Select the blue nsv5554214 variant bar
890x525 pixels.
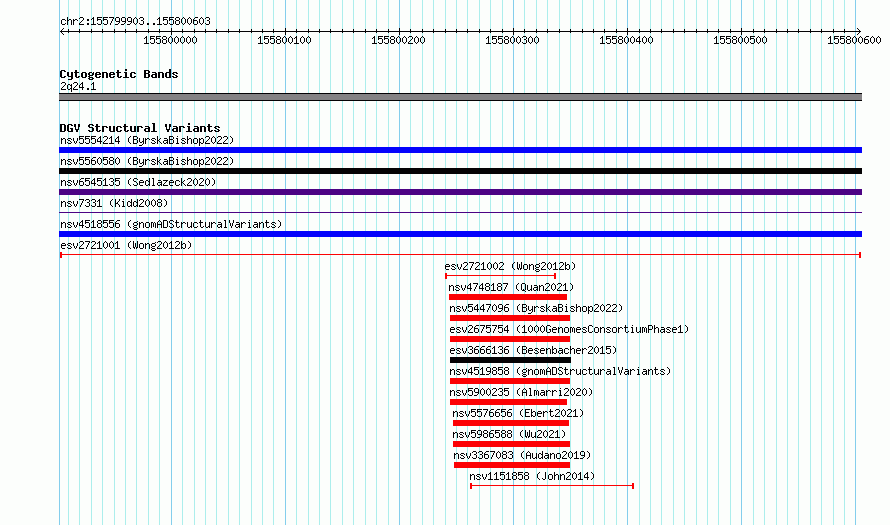(x=460, y=150)
